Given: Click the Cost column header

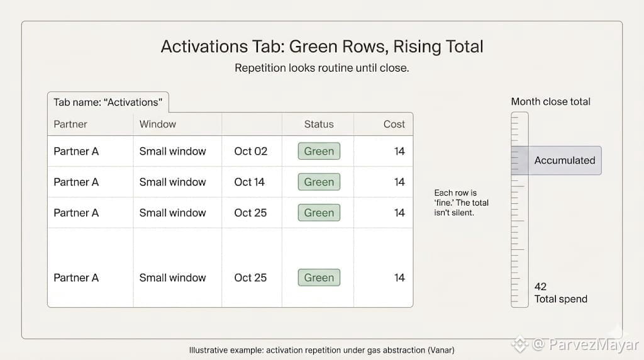Looking at the screenshot, I should coord(394,124).
